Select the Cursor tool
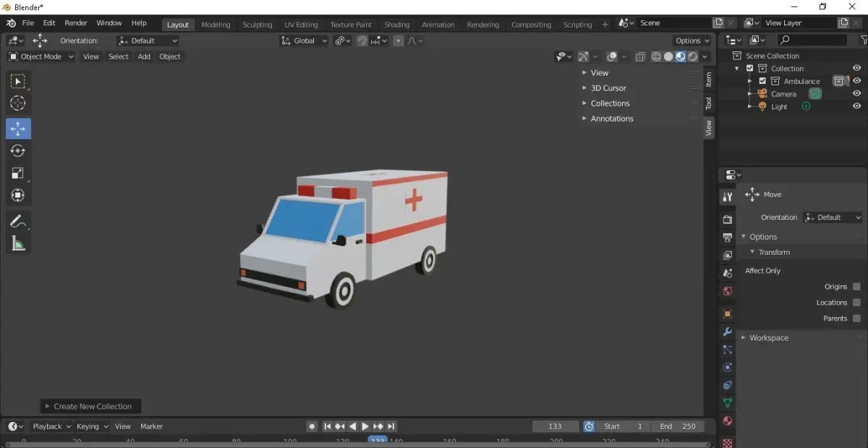 pyautogui.click(x=18, y=103)
